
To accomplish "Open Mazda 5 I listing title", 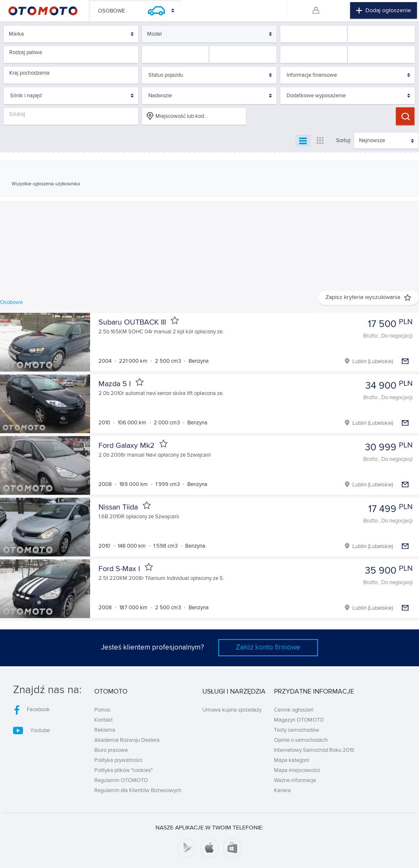I will [114, 384].
